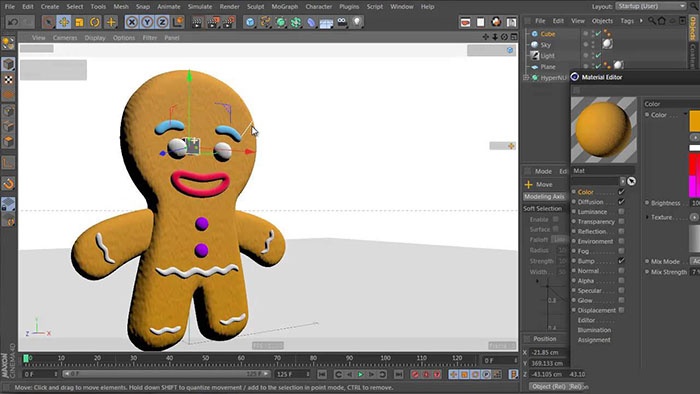
Task: Click the Undo arrow in the toolbar
Action: (13, 21)
